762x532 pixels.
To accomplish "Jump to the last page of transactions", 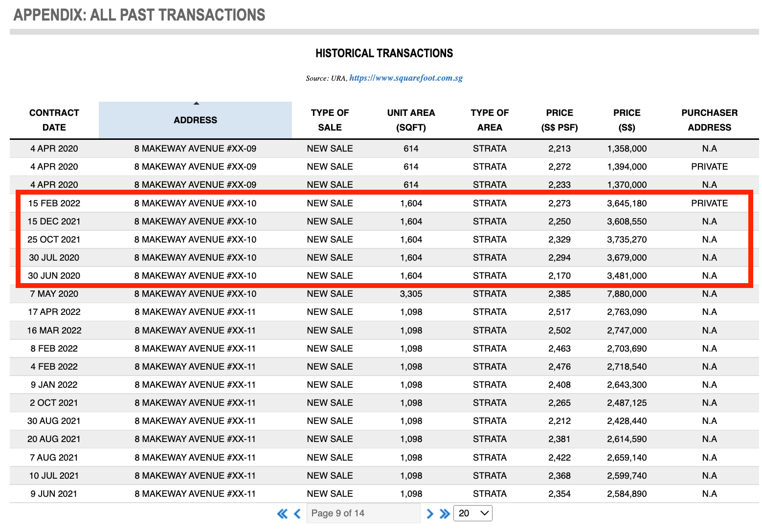I will (x=445, y=513).
